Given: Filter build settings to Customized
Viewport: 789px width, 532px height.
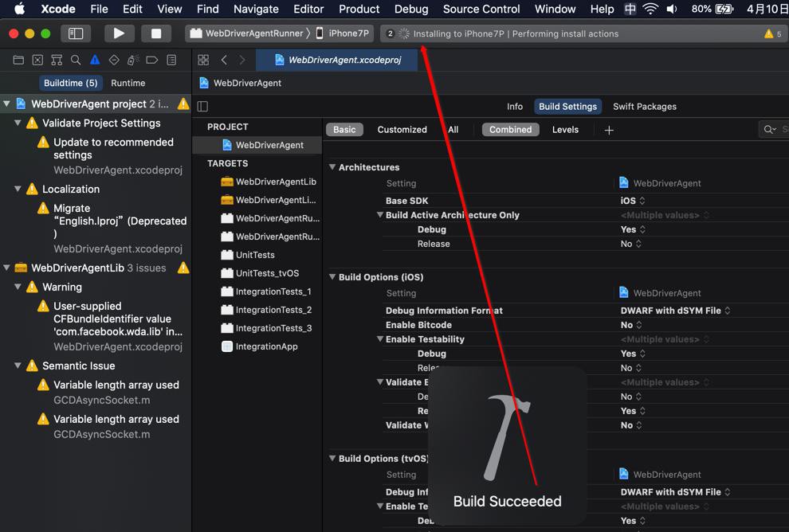Looking at the screenshot, I should tap(402, 130).
